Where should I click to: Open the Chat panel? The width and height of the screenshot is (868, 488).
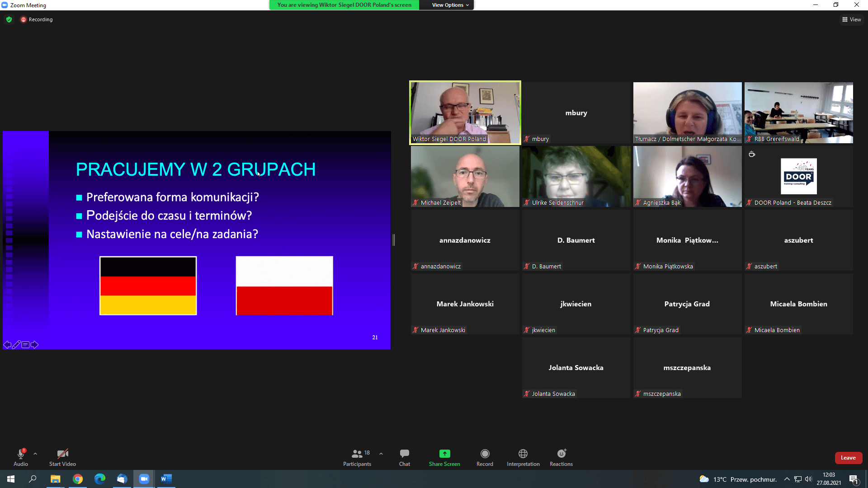click(404, 457)
